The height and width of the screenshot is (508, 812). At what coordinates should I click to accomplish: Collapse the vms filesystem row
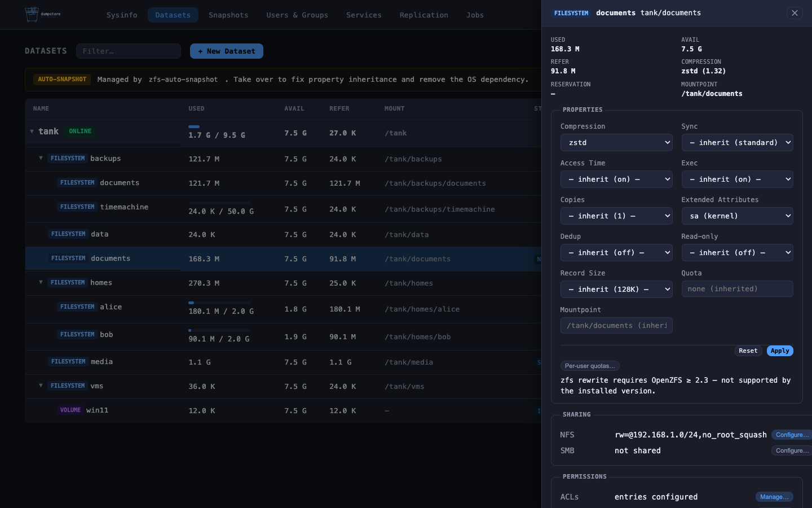(x=41, y=386)
